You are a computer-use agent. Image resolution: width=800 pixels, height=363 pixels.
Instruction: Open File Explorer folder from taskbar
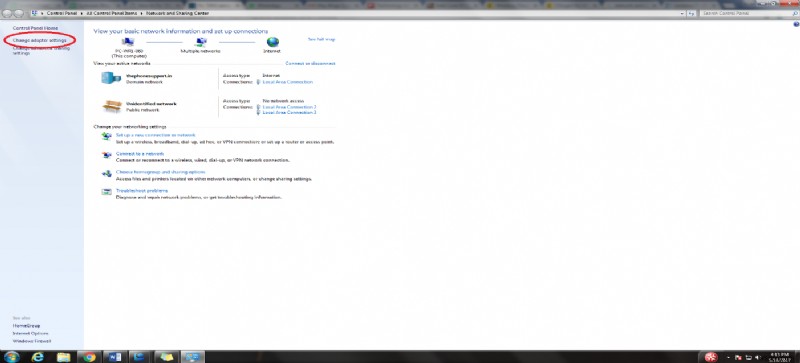63,357
